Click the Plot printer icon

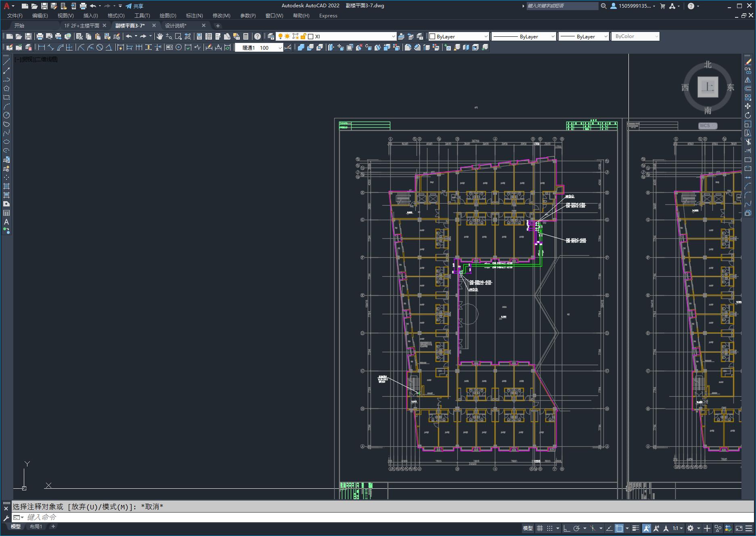tap(40, 36)
